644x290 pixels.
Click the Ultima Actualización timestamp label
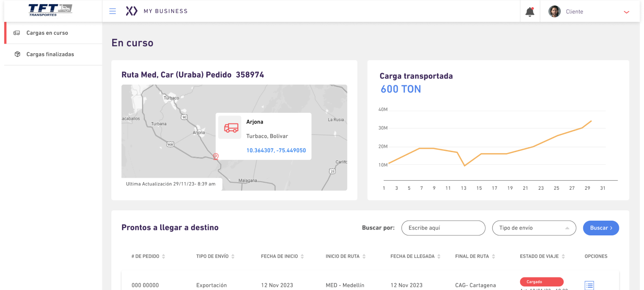click(x=171, y=184)
